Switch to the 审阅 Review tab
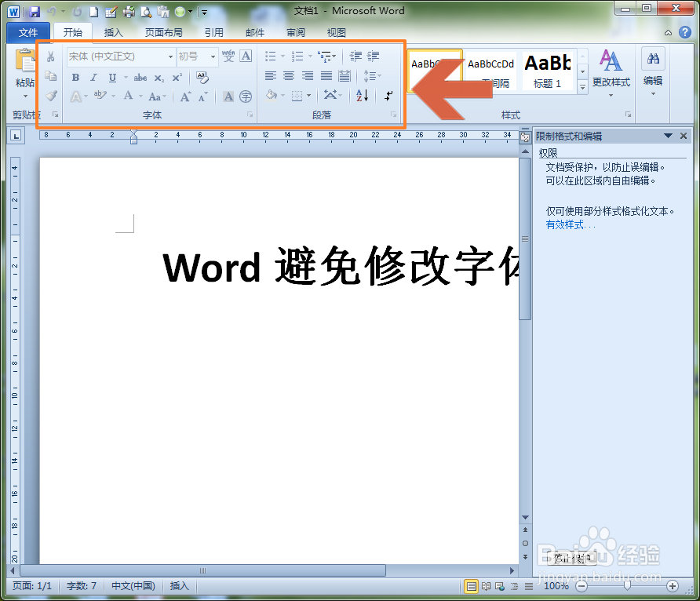Screen dimensions: 700x601 (x=296, y=33)
